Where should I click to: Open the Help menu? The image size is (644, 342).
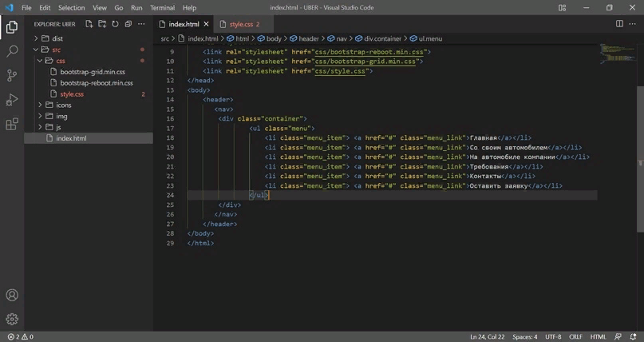189,7
